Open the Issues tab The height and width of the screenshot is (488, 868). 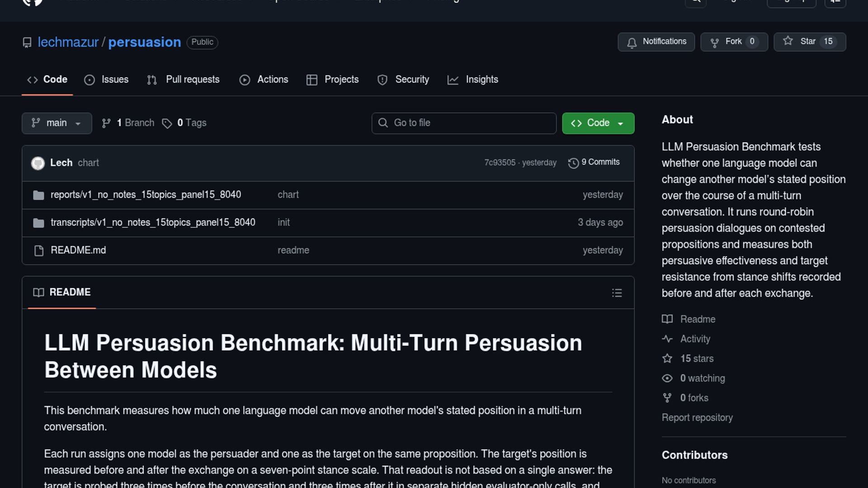click(x=107, y=80)
